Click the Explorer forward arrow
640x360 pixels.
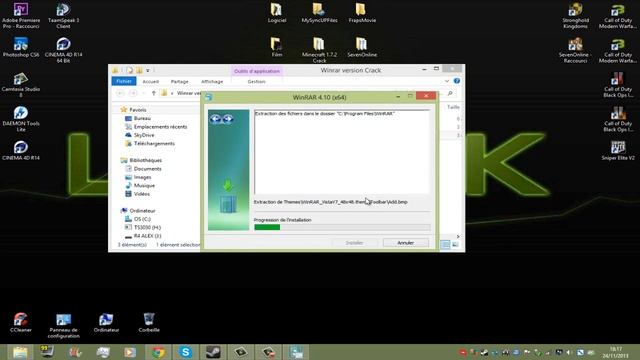pyautogui.click(x=133, y=93)
